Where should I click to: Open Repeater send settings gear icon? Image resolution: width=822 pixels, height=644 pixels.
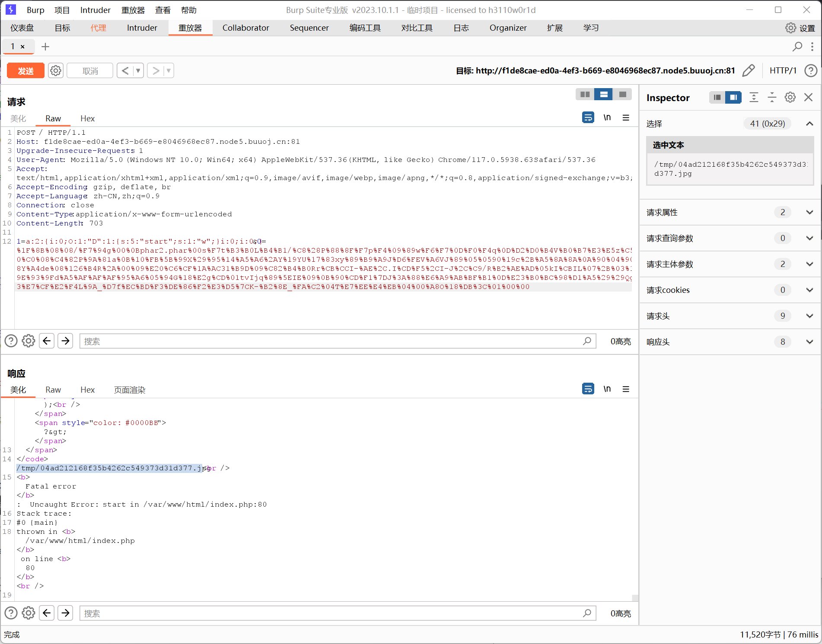56,70
